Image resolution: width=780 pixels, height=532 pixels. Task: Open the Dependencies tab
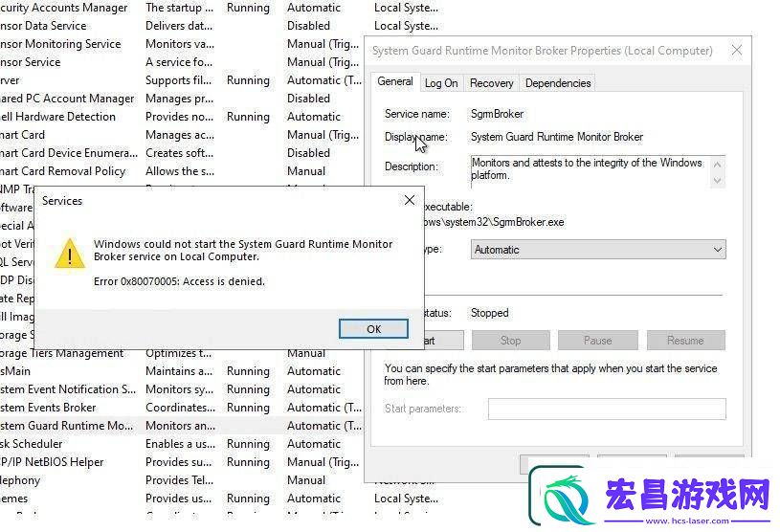(x=558, y=83)
